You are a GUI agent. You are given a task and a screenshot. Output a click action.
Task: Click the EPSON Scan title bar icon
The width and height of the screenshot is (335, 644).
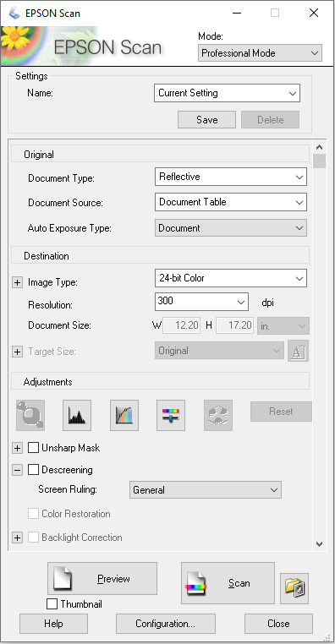[x=14, y=14]
